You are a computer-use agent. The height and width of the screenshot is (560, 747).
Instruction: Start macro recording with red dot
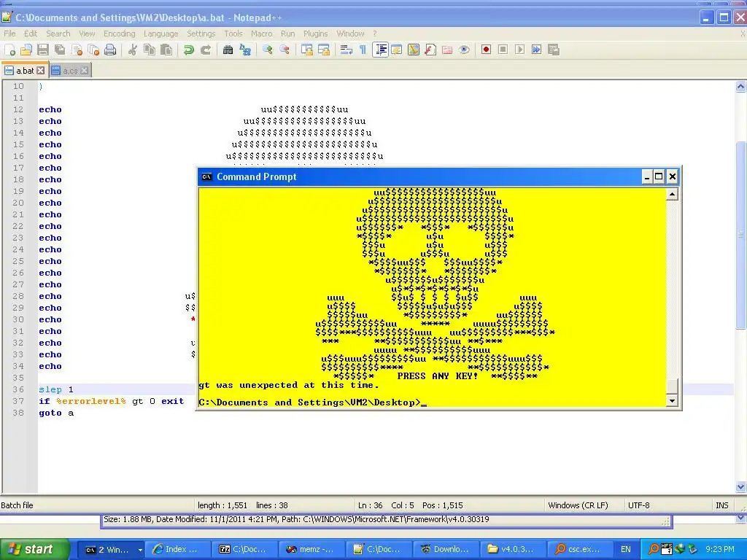[486, 50]
